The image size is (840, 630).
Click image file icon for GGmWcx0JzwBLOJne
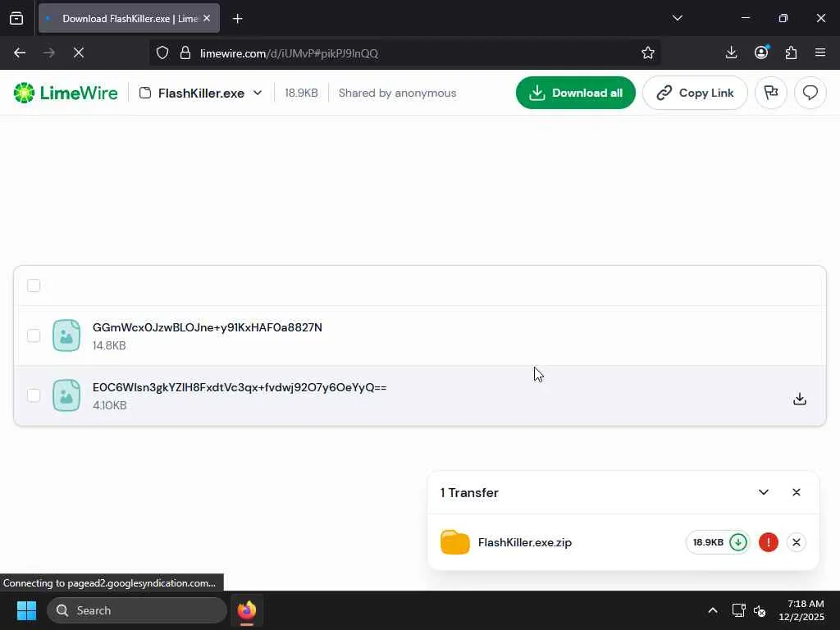pyautogui.click(x=66, y=336)
